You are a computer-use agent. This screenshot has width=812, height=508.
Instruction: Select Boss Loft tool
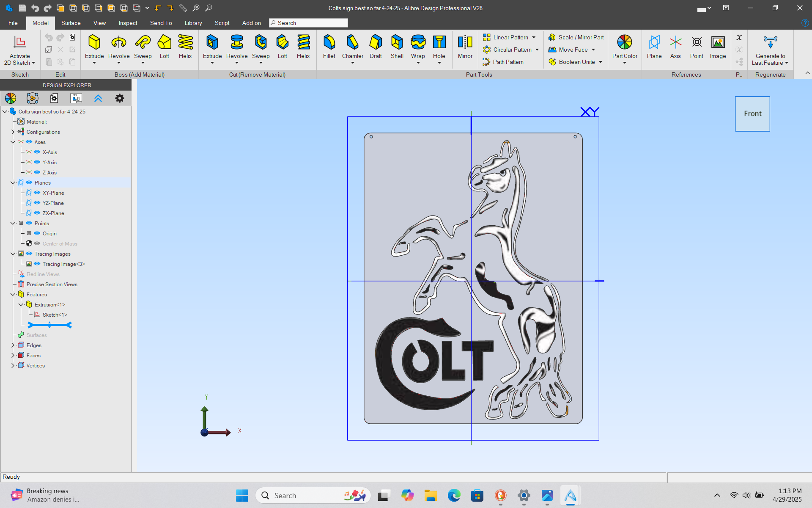tap(164, 47)
